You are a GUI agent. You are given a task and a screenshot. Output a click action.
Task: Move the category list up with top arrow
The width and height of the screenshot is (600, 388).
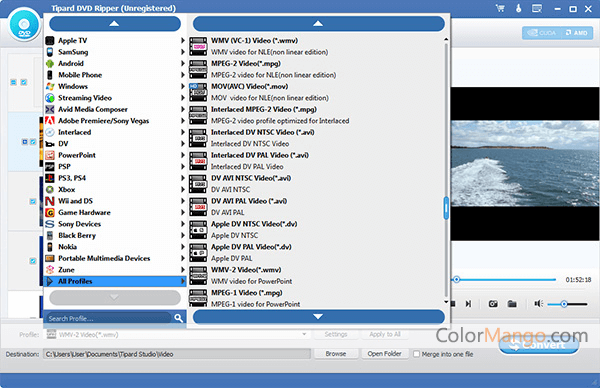click(115, 24)
